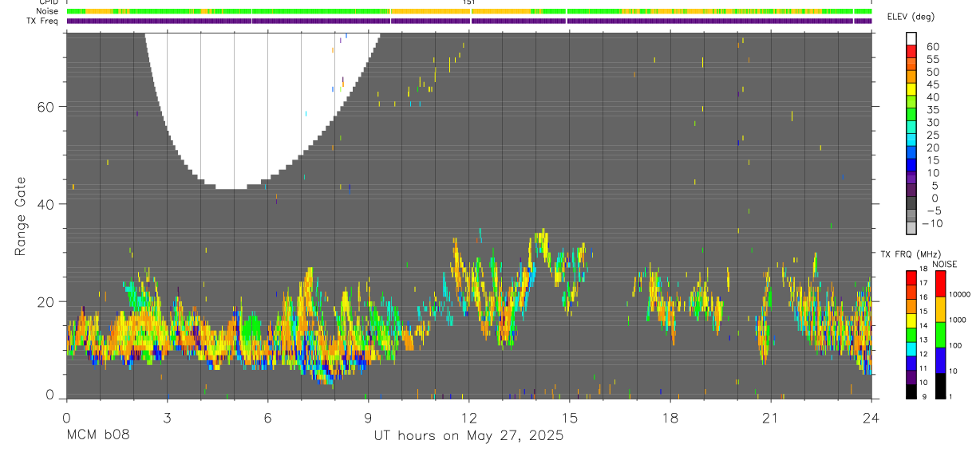Screen dimensions: 980x452
Task: Click the 12 UT hour tick label
Action: point(469,418)
